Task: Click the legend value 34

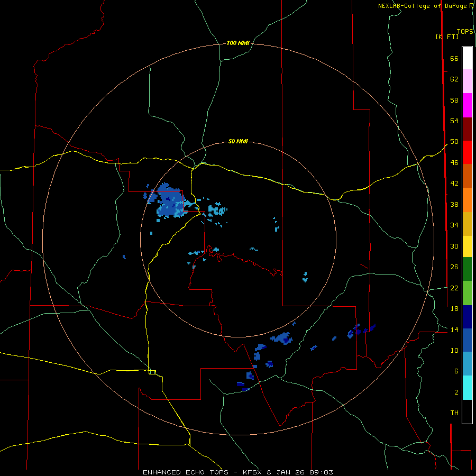Action: (454, 225)
